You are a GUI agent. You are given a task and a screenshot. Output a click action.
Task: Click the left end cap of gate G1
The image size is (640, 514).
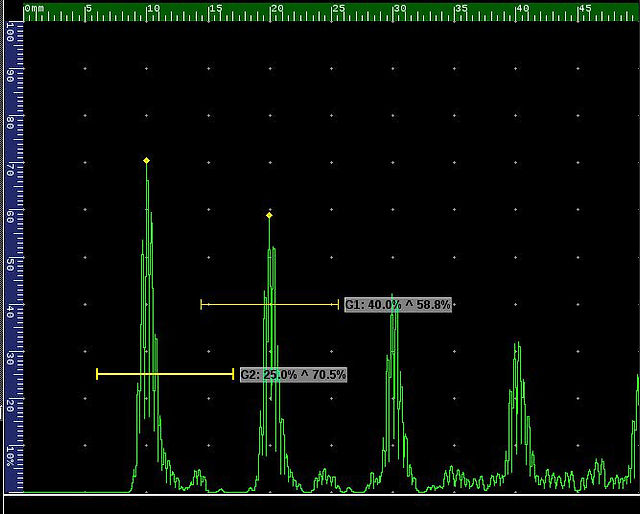tap(201, 305)
